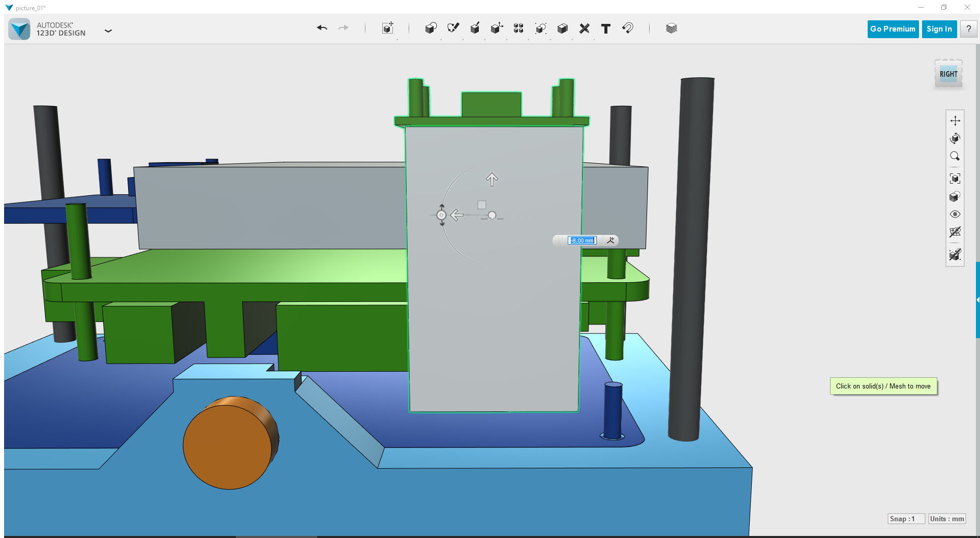Click the Go Premium button

pyautogui.click(x=893, y=29)
